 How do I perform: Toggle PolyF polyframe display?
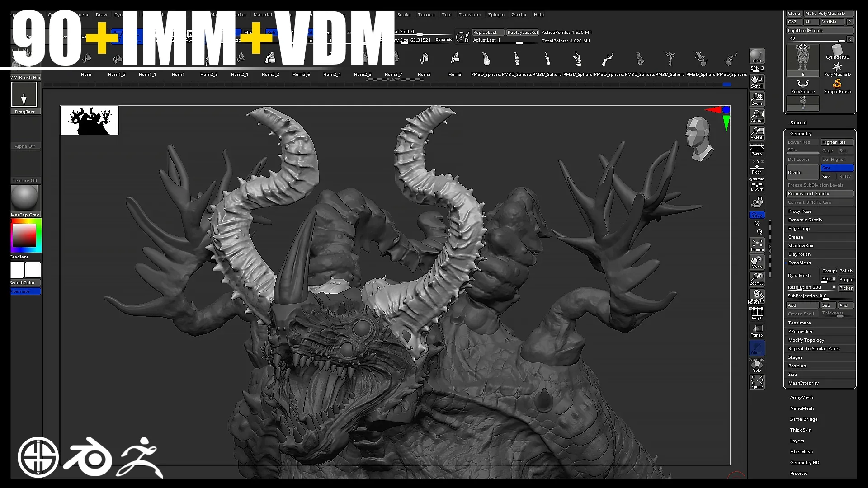(757, 314)
